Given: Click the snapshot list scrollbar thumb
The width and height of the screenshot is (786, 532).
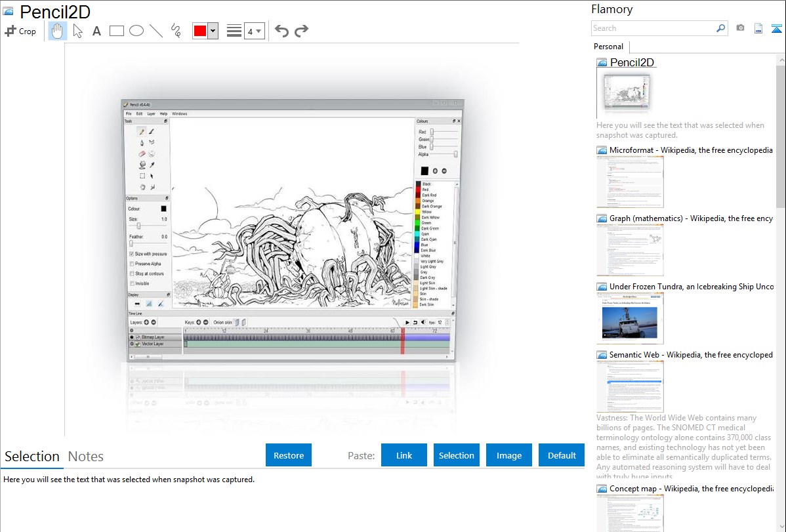Looking at the screenshot, I should [781, 135].
